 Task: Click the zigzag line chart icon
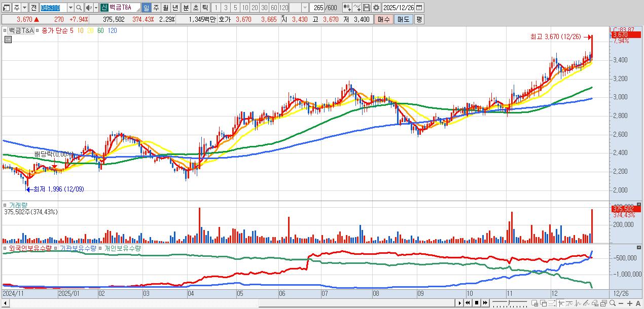578,303
